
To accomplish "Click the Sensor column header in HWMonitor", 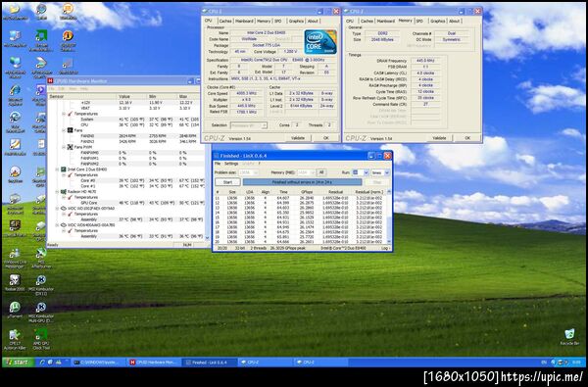I will (82, 96).
